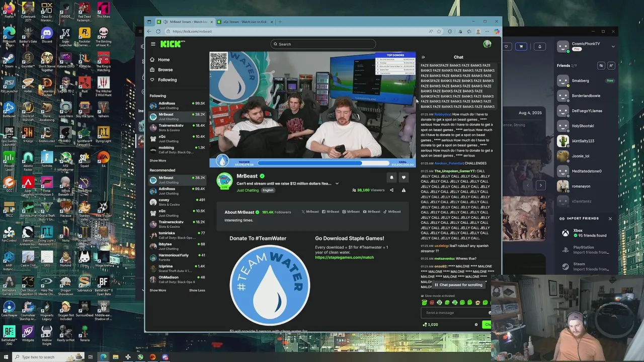The width and height of the screenshot is (644, 362).
Task: Expand Recommended list with Show More
Action: tap(157, 290)
